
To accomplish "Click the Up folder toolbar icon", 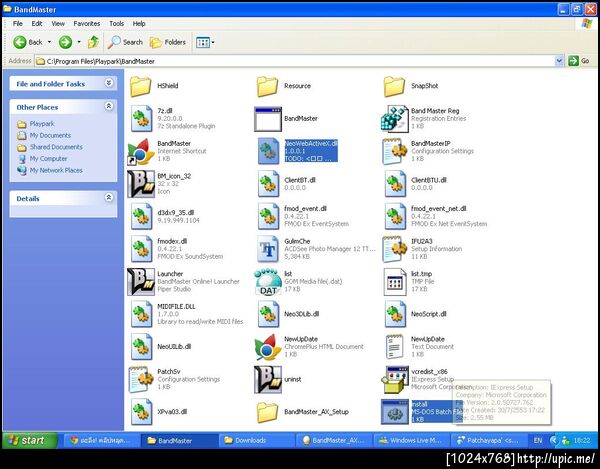I will click(x=93, y=42).
